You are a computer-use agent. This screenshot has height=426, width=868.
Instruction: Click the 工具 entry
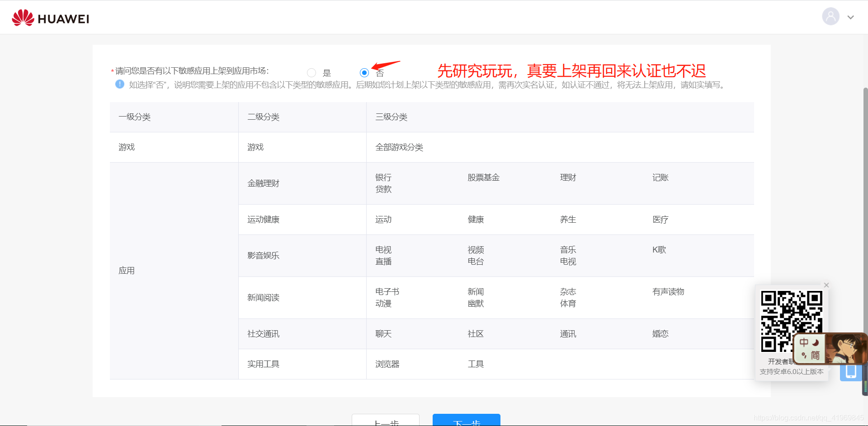476,364
